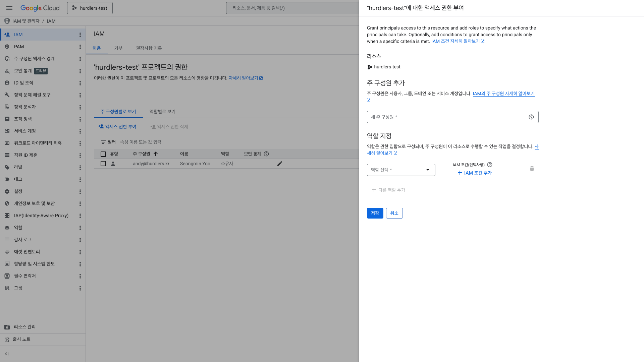
Task: Click the 취소 button
Action: tap(394, 213)
